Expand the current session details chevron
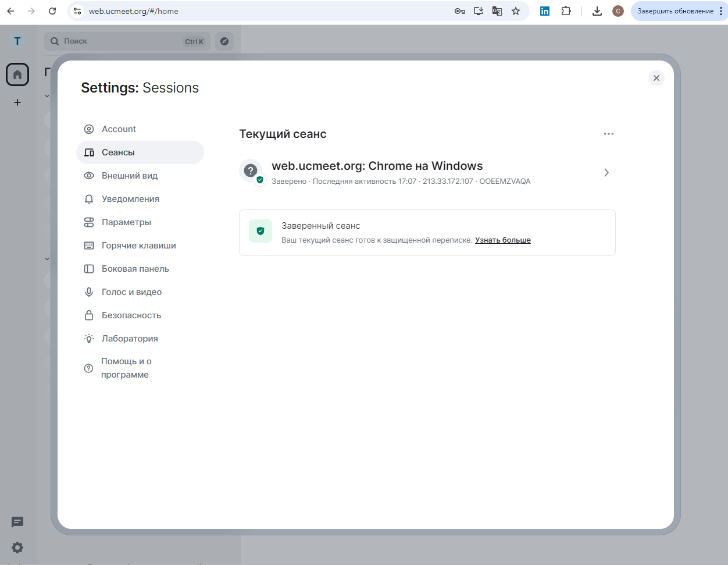 (x=606, y=172)
